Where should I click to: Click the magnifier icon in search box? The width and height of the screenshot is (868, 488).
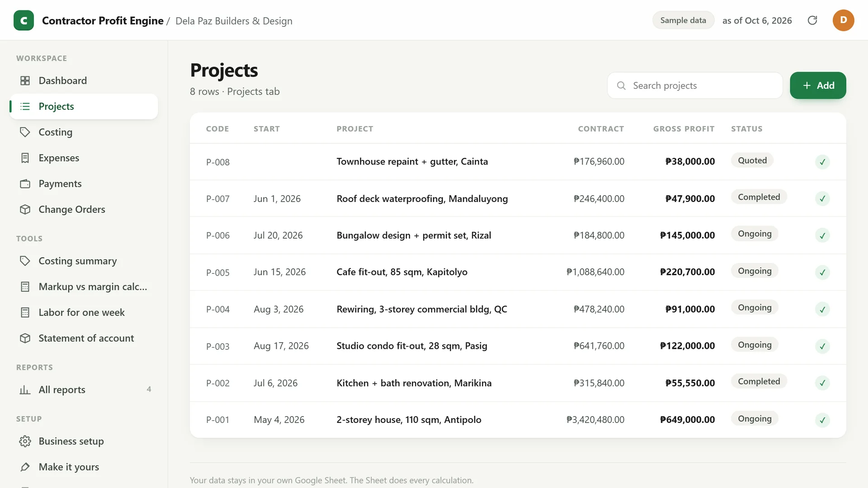point(621,85)
